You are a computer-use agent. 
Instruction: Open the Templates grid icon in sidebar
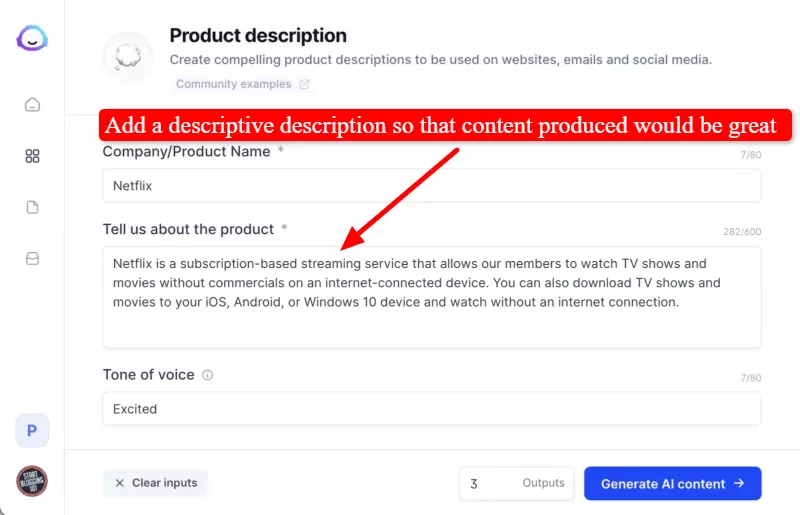pyautogui.click(x=32, y=156)
